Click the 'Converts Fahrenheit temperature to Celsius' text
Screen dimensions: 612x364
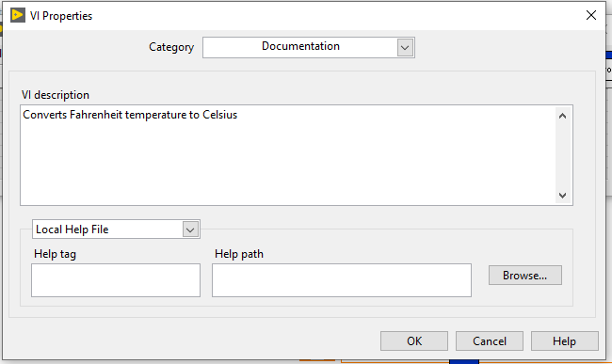tap(130, 115)
